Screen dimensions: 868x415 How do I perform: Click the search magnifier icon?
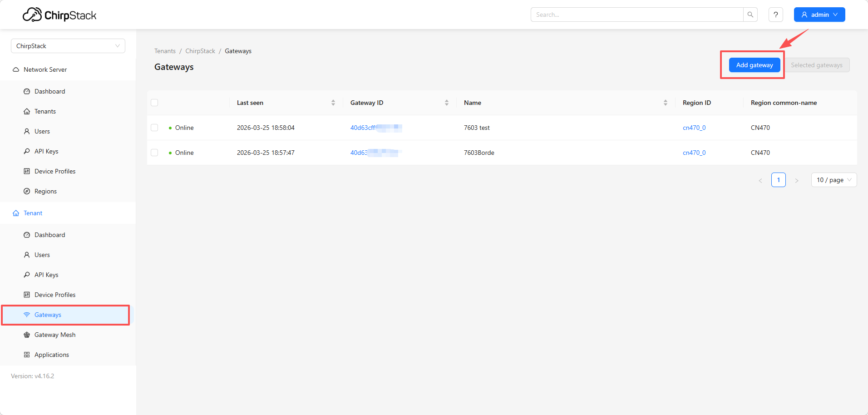tap(750, 15)
